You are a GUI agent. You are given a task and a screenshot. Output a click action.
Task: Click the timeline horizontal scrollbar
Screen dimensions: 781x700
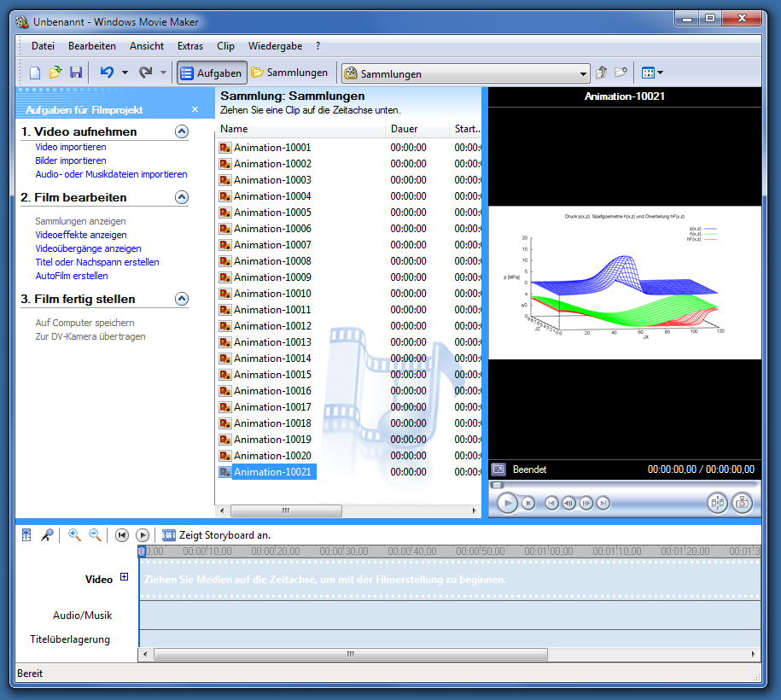coord(351,654)
